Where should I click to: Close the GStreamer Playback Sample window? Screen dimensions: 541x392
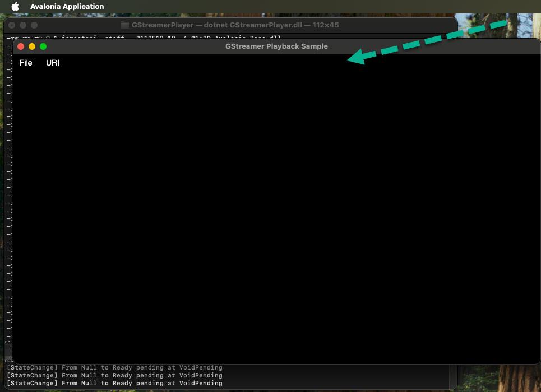coord(21,46)
